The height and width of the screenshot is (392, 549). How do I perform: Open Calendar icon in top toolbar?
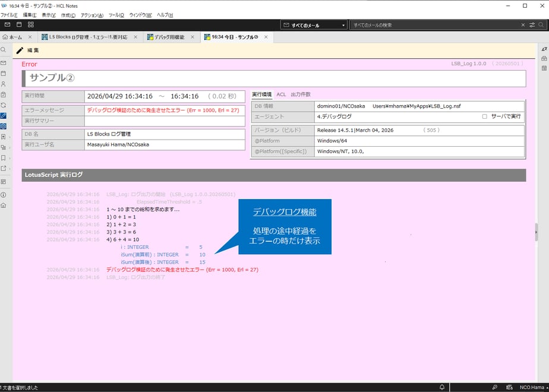[19, 24]
